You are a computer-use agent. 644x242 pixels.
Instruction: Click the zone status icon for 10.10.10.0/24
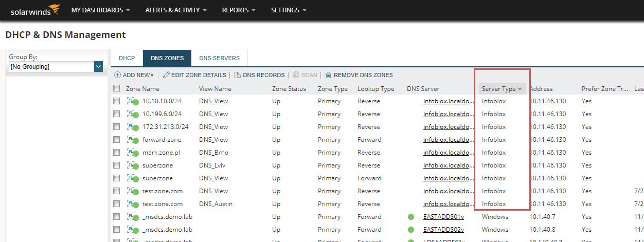(133, 102)
